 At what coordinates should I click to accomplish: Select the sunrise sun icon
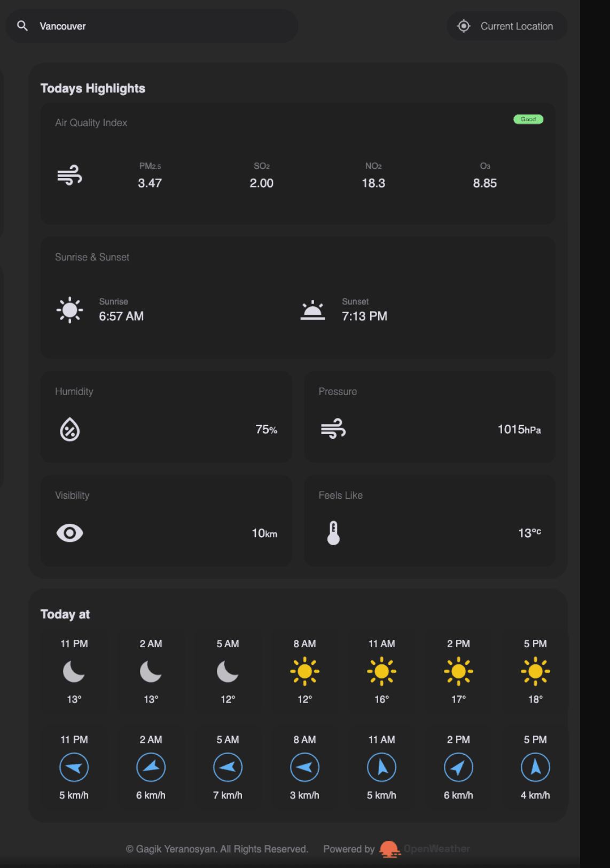69,310
